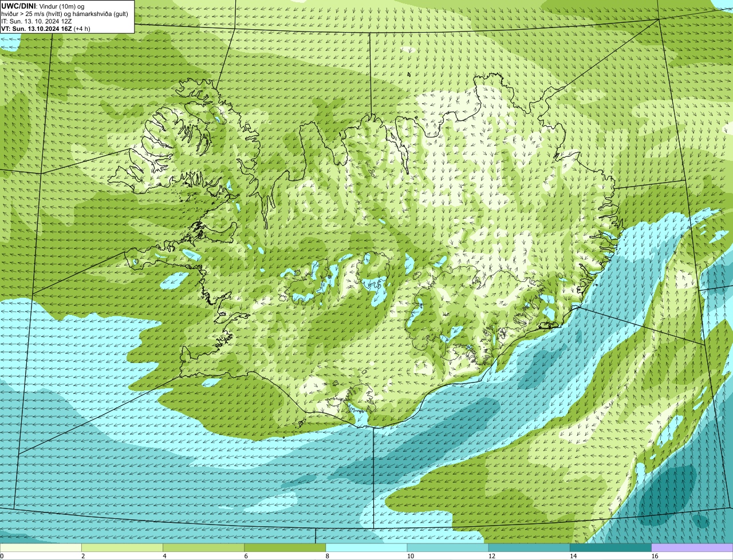733x560 pixels.
Task: Click the 14–16 m/s dark teal swatch
Action: 611,548
